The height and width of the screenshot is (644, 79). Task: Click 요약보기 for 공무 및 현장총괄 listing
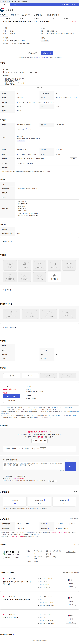tap(71, 583)
